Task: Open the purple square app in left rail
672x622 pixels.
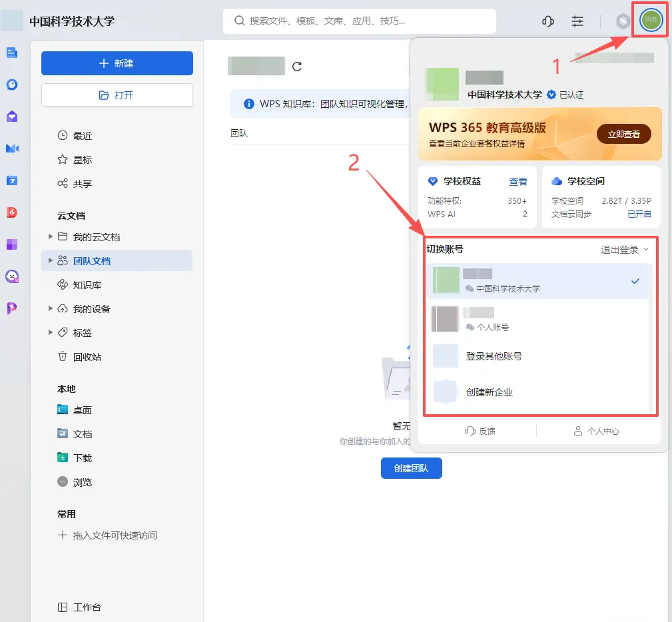Action: (12, 244)
